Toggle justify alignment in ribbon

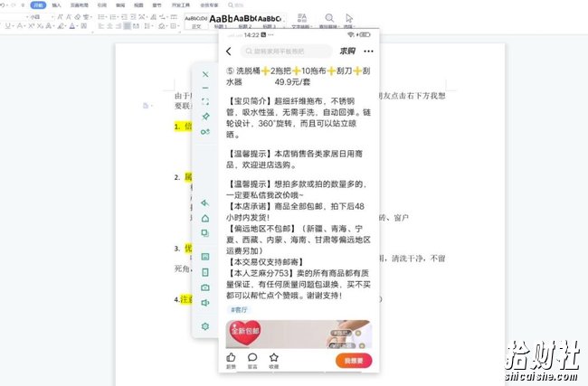[128, 26]
